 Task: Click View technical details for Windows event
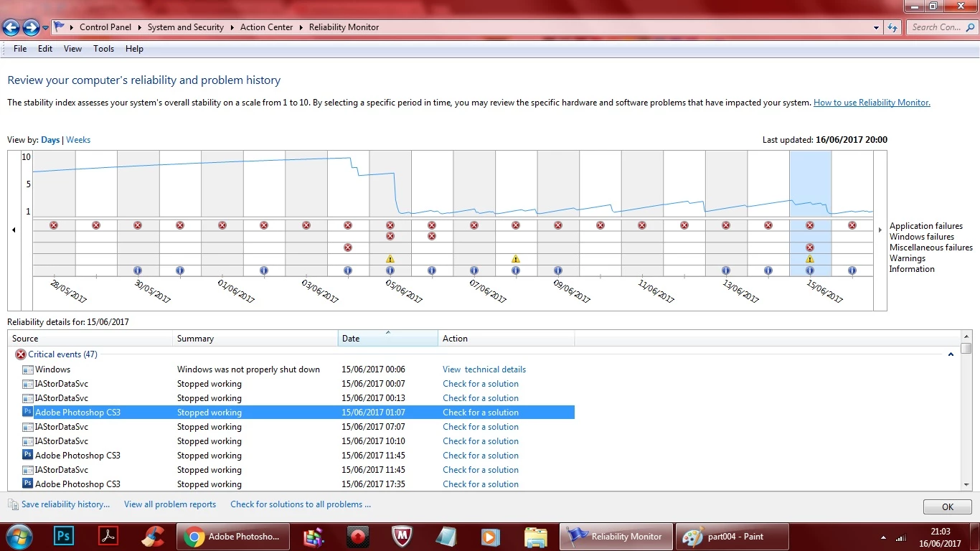[x=484, y=369]
